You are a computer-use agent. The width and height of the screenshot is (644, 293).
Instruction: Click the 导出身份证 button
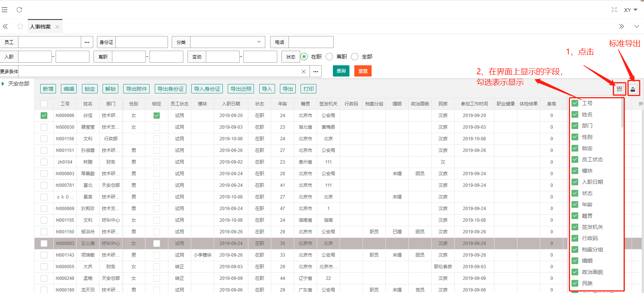(171, 89)
